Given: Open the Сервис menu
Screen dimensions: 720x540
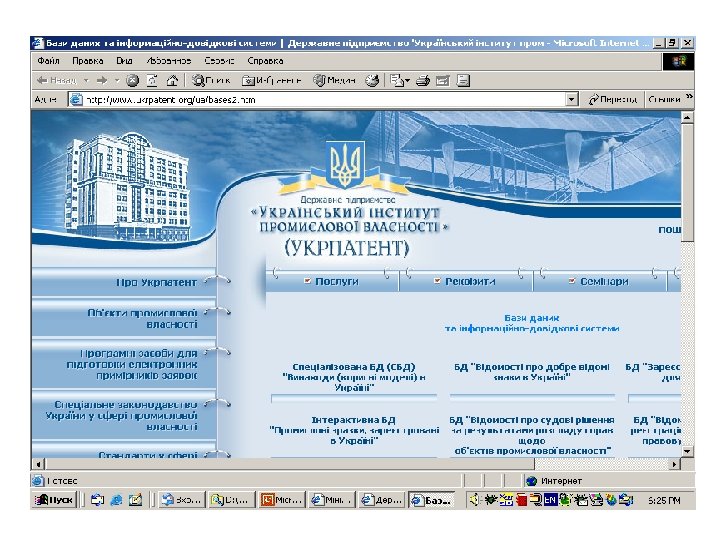Looking at the screenshot, I should [219, 61].
